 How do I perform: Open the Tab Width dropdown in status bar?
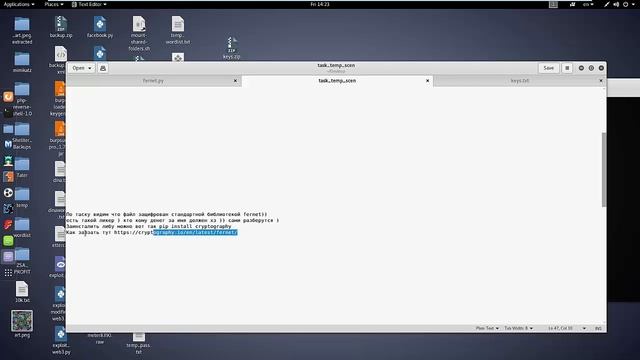(x=518, y=328)
